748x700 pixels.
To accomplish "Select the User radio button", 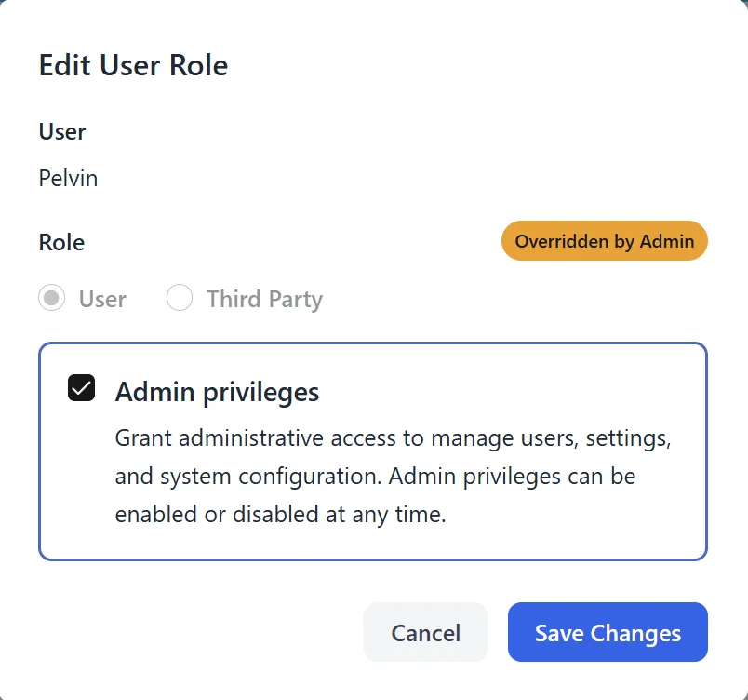I will pos(52,299).
